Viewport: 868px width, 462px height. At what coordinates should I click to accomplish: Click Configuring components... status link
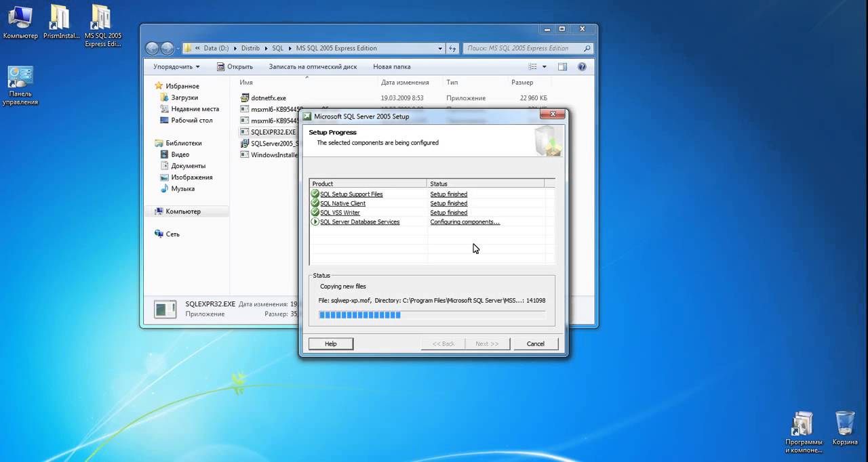[465, 222]
